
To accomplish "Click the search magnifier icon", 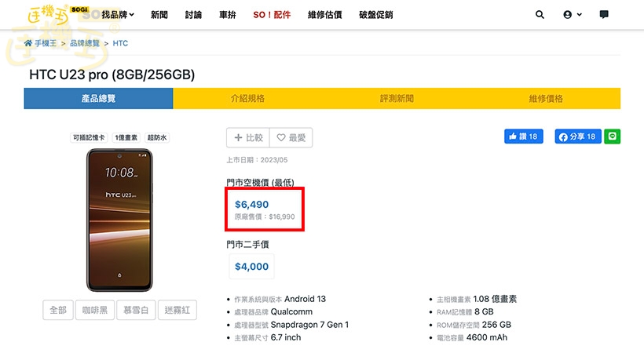I will 540,15.
